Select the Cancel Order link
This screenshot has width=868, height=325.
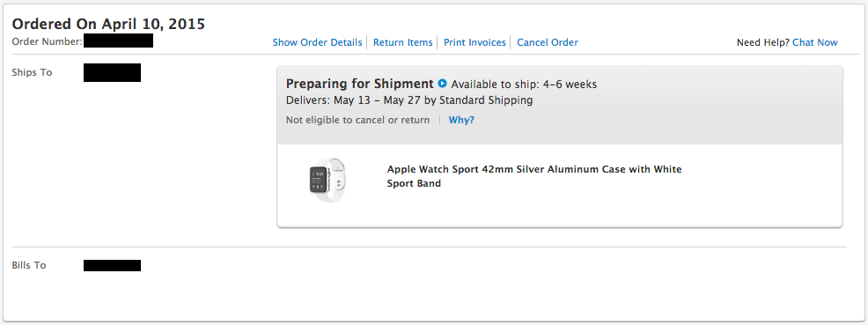[x=548, y=42]
